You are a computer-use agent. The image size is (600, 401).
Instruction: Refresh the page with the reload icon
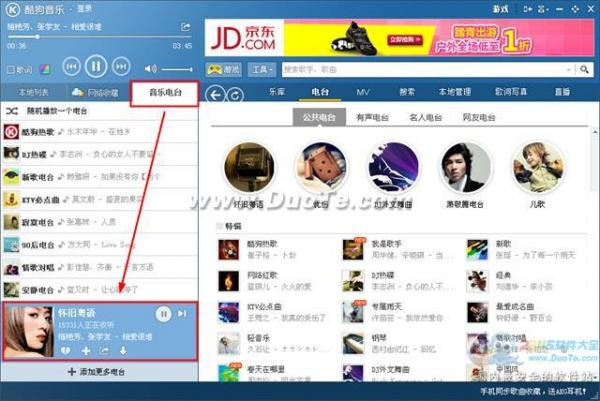click(235, 93)
